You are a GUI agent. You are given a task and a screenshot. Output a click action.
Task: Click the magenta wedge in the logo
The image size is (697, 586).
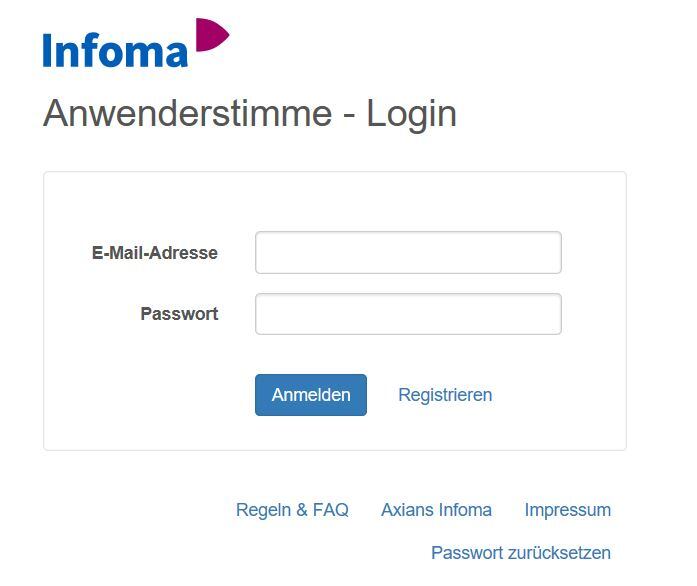click(x=209, y=34)
